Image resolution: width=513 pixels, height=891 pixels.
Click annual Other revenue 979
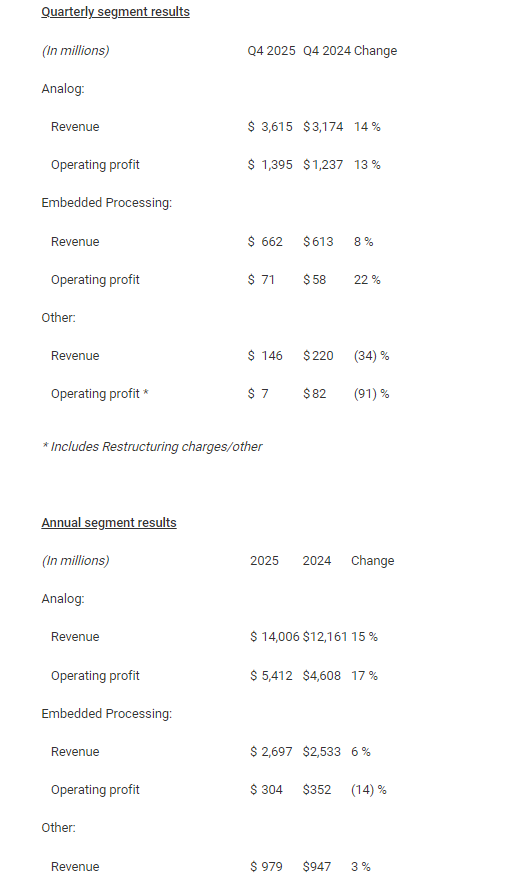tap(272, 867)
